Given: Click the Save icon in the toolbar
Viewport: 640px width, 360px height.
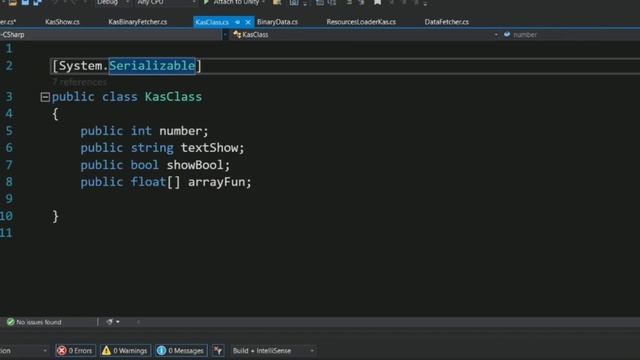Looking at the screenshot, I should (25, 2).
